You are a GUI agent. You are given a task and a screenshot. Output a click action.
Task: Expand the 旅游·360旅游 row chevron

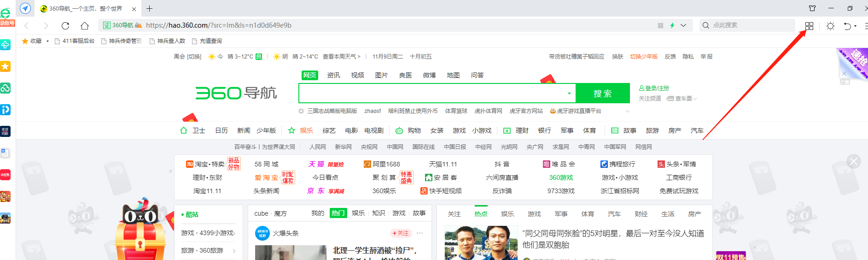(234, 251)
